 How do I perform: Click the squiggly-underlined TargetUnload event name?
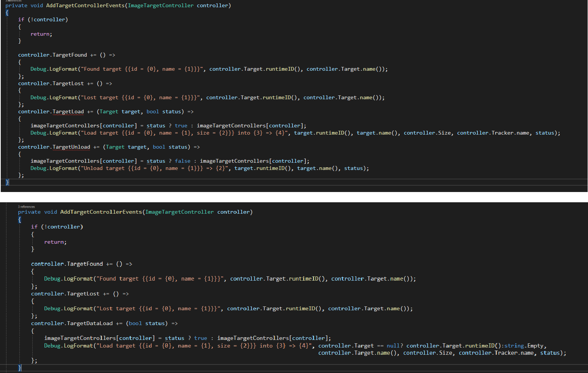pyautogui.click(x=71, y=147)
